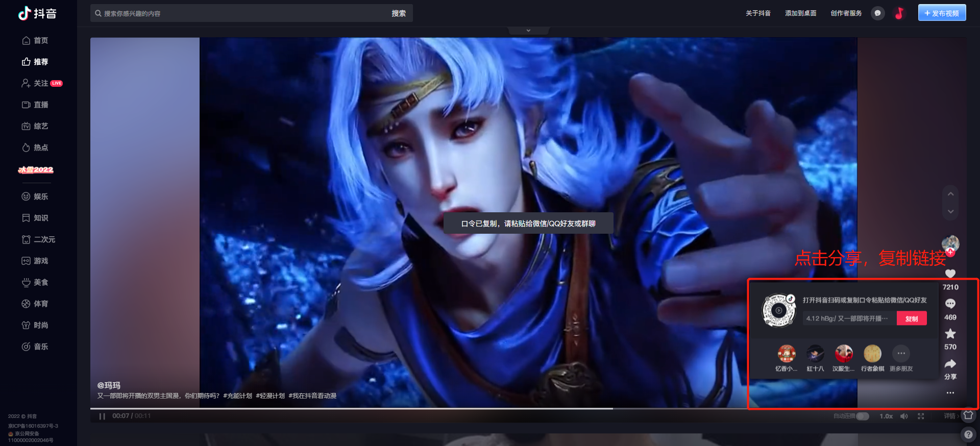Open the help question mark button
The height and width of the screenshot is (446, 980).
pos(968,435)
